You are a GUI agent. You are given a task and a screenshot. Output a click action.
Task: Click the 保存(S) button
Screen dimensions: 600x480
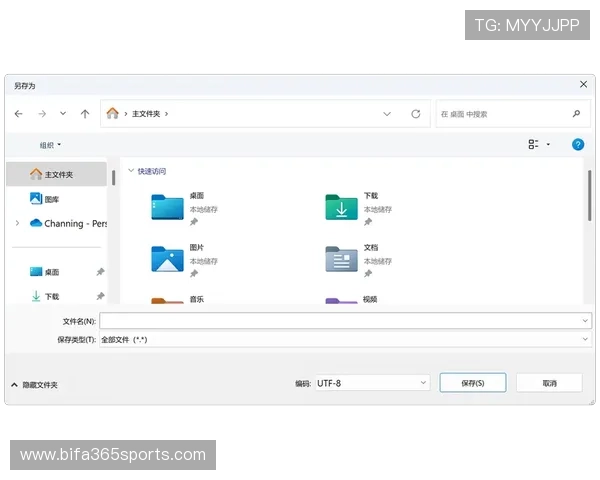click(x=473, y=383)
